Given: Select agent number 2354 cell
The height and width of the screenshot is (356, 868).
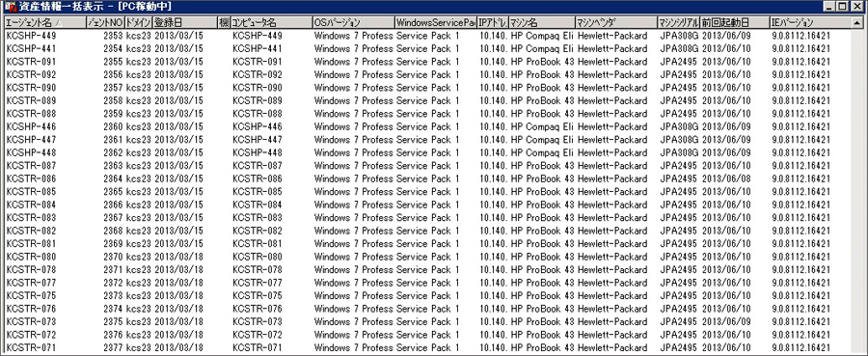Looking at the screenshot, I should [x=113, y=49].
